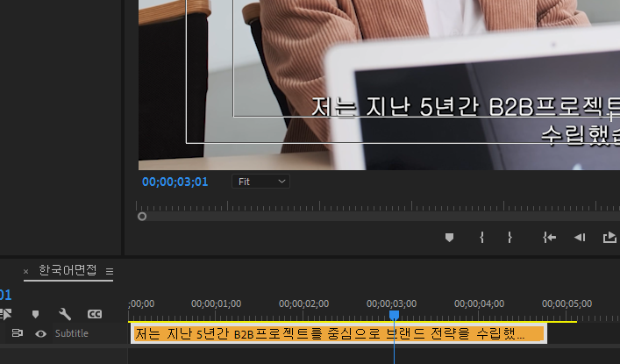Click the 00;00;03;01 monitor timecode
The width and height of the screenshot is (620, 364).
[x=175, y=182]
